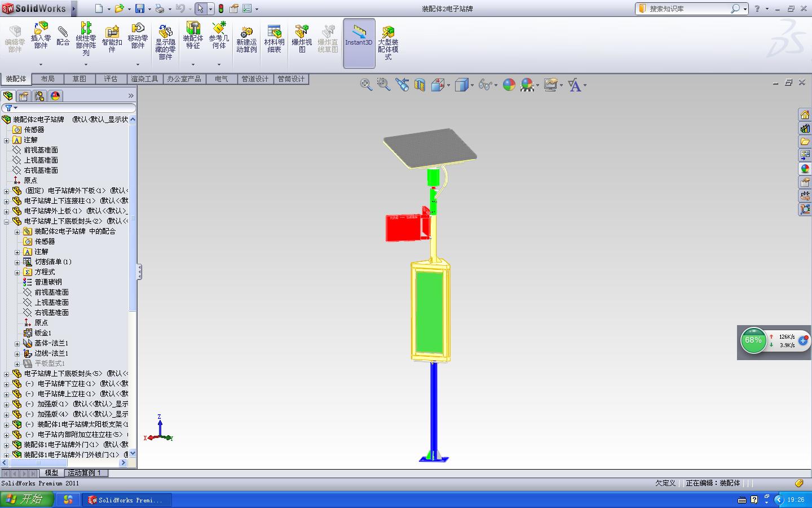Open the DisplayManager panel icon

click(55, 96)
